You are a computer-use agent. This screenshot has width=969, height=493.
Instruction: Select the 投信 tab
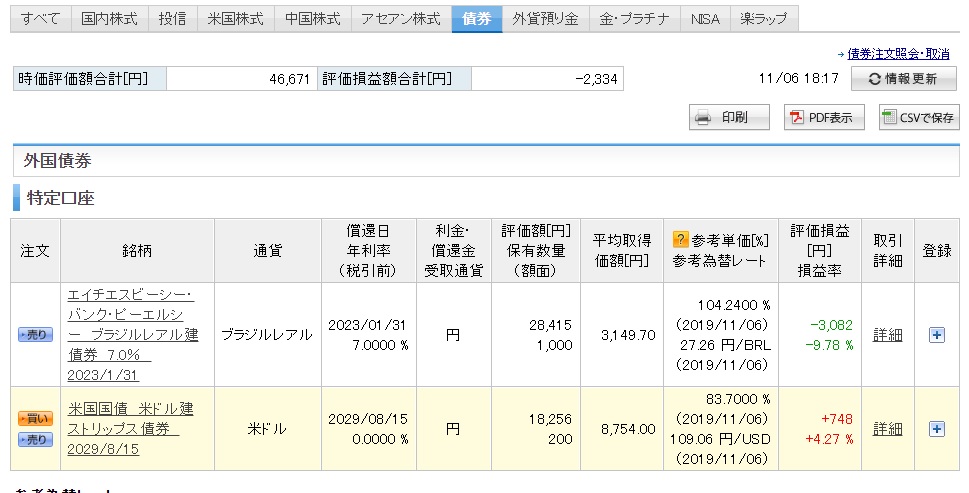[172, 19]
